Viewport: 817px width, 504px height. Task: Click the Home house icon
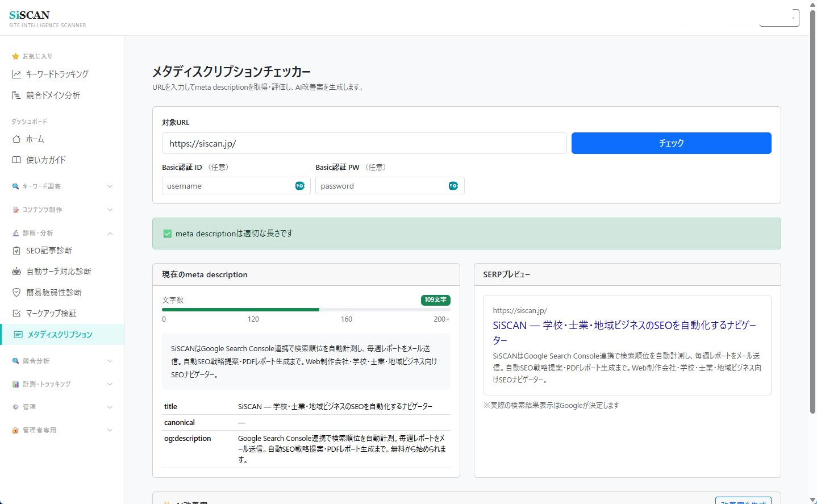pyautogui.click(x=16, y=139)
